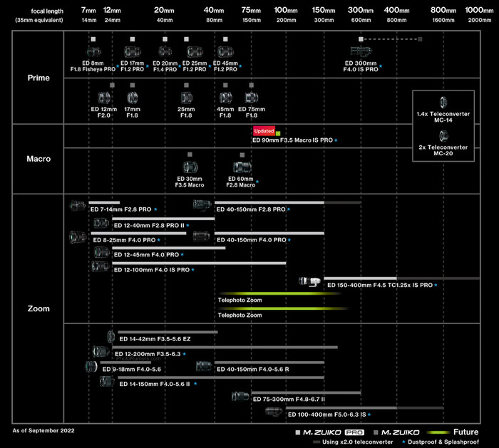
Task: Click the M.ZUIKO PRO legend entry
Action: (330, 432)
